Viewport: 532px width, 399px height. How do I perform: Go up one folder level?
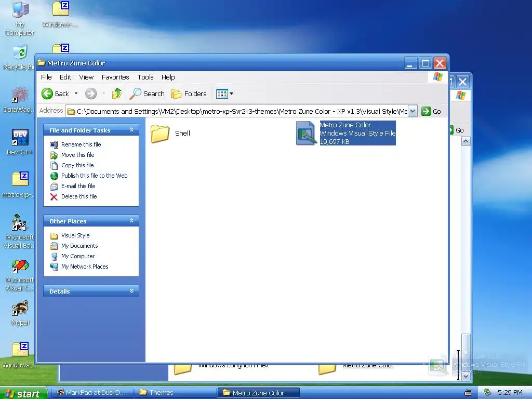point(117,94)
